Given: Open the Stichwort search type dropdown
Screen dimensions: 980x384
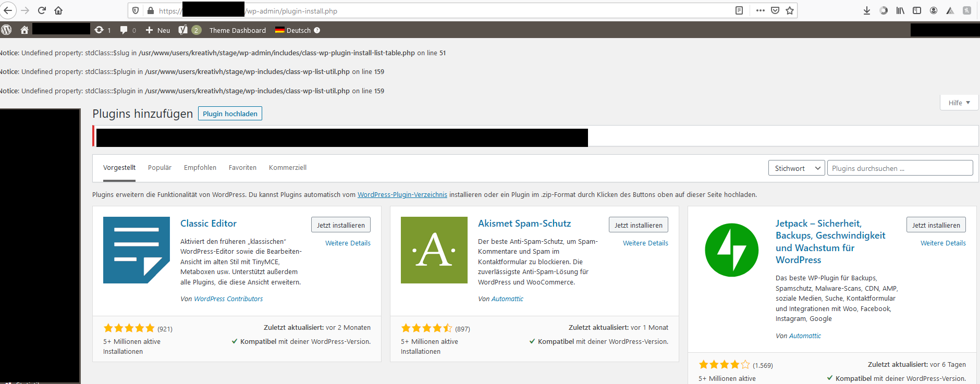Looking at the screenshot, I should pyautogui.click(x=797, y=168).
